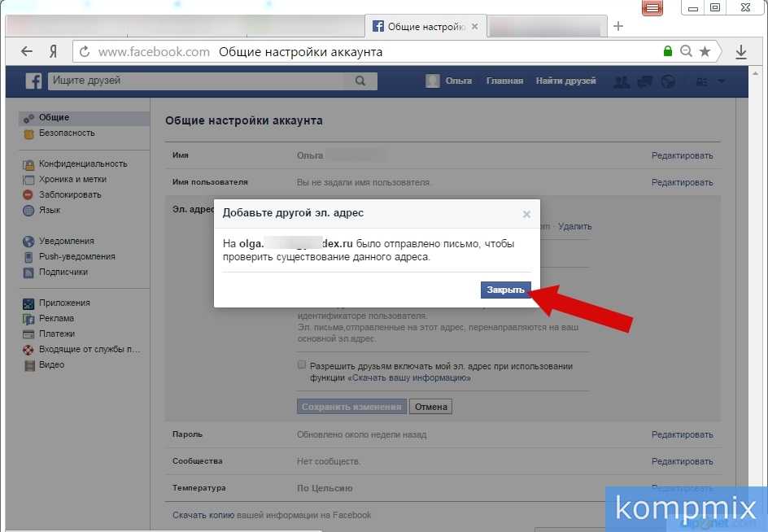This screenshot has height=532, width=768.
Task: Open the browser main menu button
Action: coord(652,8)
